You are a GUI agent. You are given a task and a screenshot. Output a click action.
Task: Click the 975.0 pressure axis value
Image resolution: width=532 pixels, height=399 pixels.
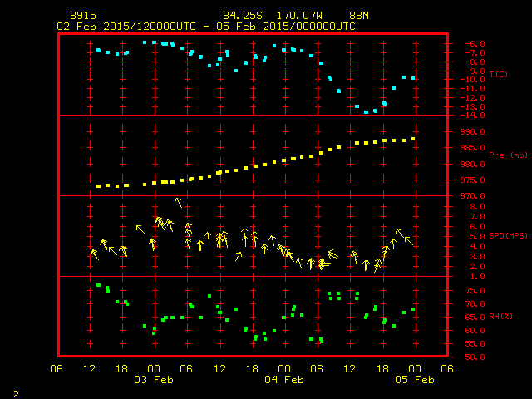coord(473,180)
